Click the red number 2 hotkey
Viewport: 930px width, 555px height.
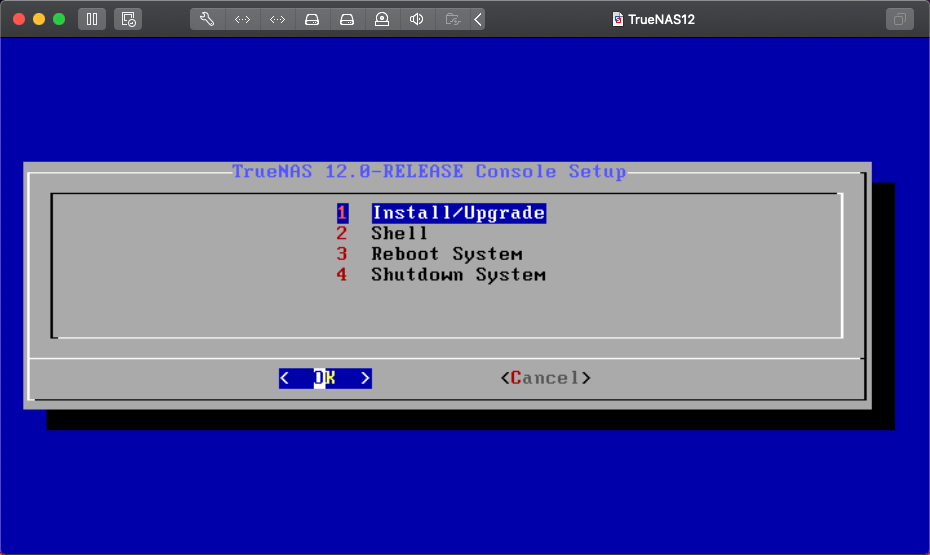pyautogui.click(x=342, y=234)
